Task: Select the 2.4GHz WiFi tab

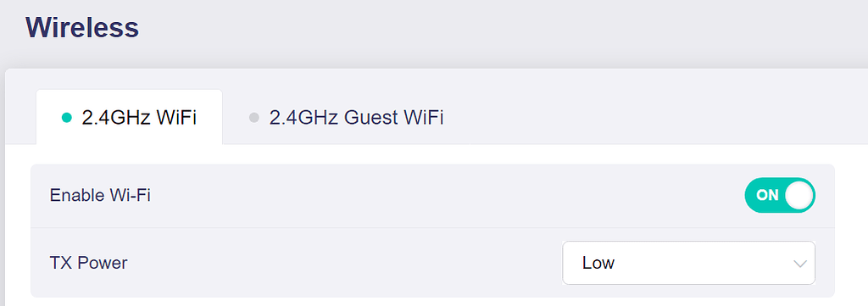Action: tap(129, 117)
